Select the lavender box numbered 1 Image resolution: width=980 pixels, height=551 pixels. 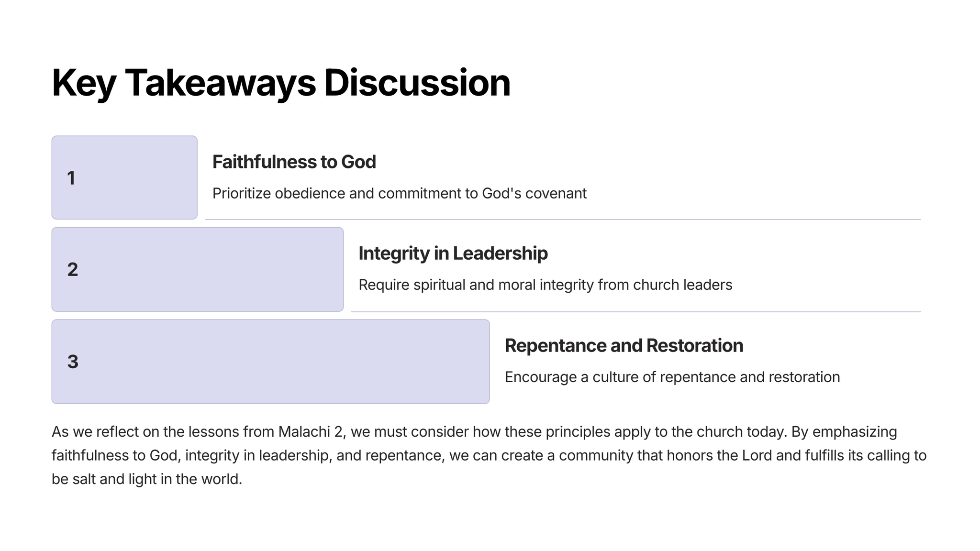click(124, 177)
